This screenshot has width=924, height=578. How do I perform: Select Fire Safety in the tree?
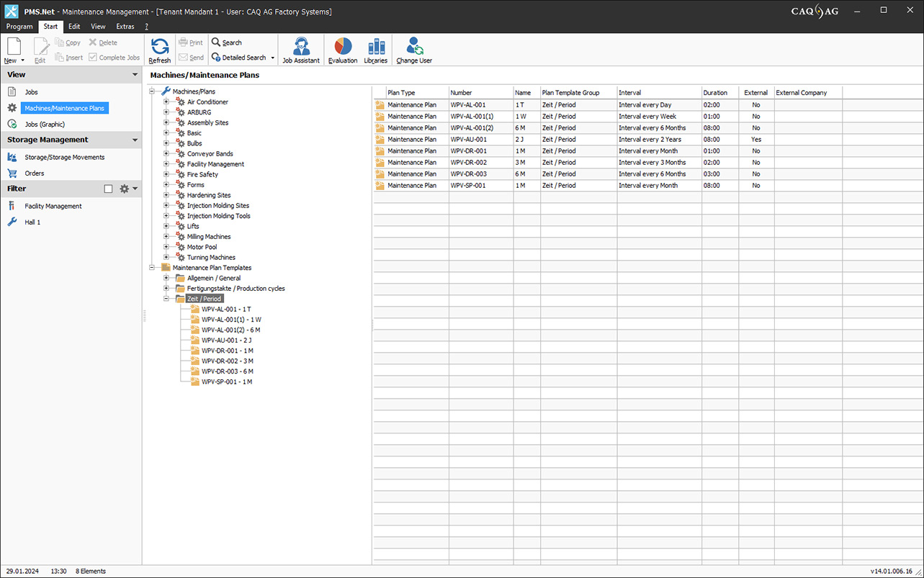[202, 174]
